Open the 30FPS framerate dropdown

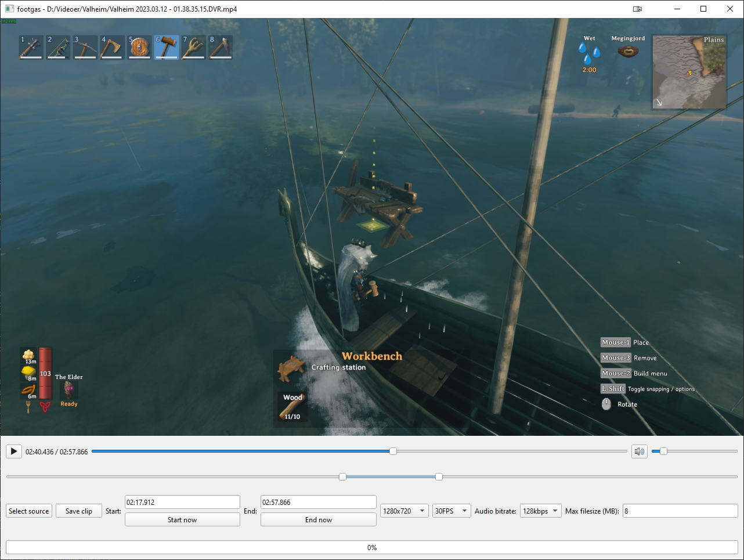pos(452,511)
